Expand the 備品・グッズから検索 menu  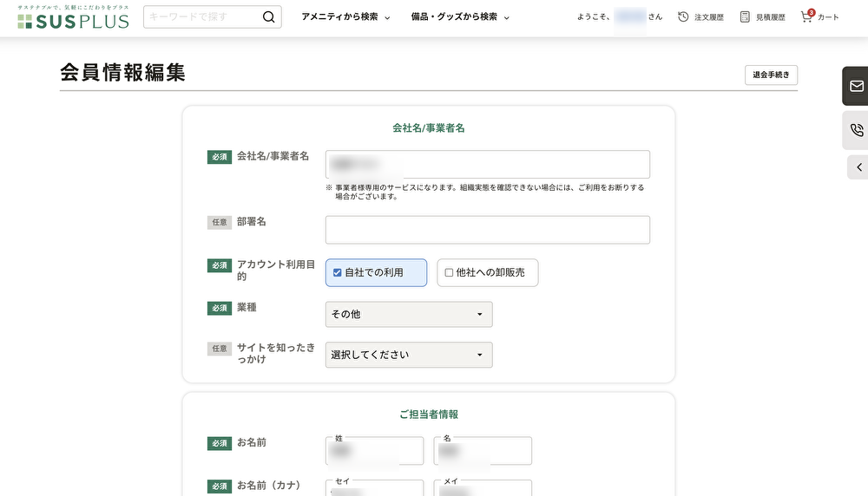460,17
